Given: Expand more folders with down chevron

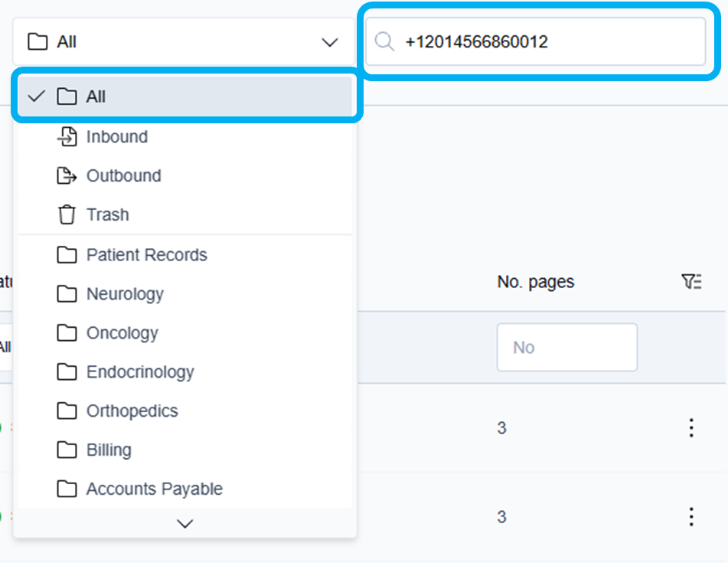Looking at the screenshot, I should 184,524.
